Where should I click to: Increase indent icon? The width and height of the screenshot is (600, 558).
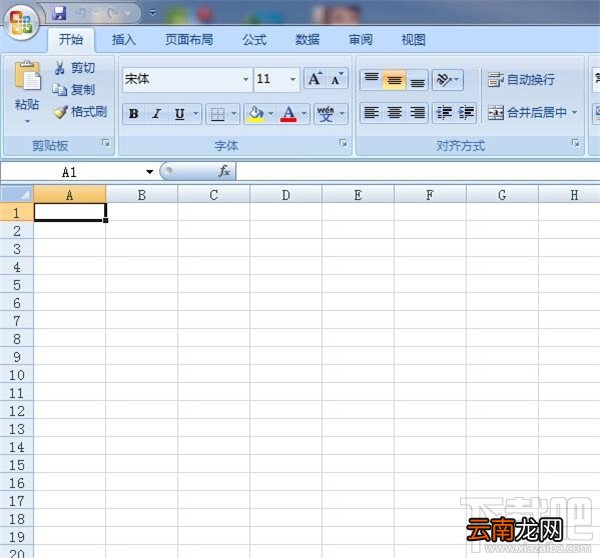click(x=466, y=113)
